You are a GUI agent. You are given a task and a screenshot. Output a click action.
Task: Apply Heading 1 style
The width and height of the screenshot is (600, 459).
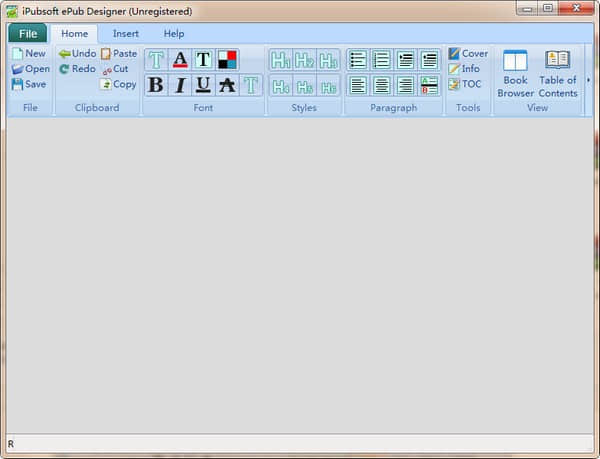coord(281,60)
